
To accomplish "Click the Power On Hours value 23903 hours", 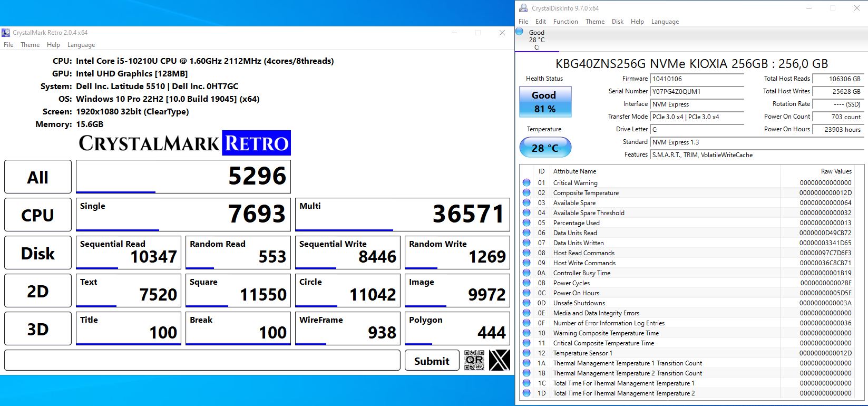I will point(837,129).
